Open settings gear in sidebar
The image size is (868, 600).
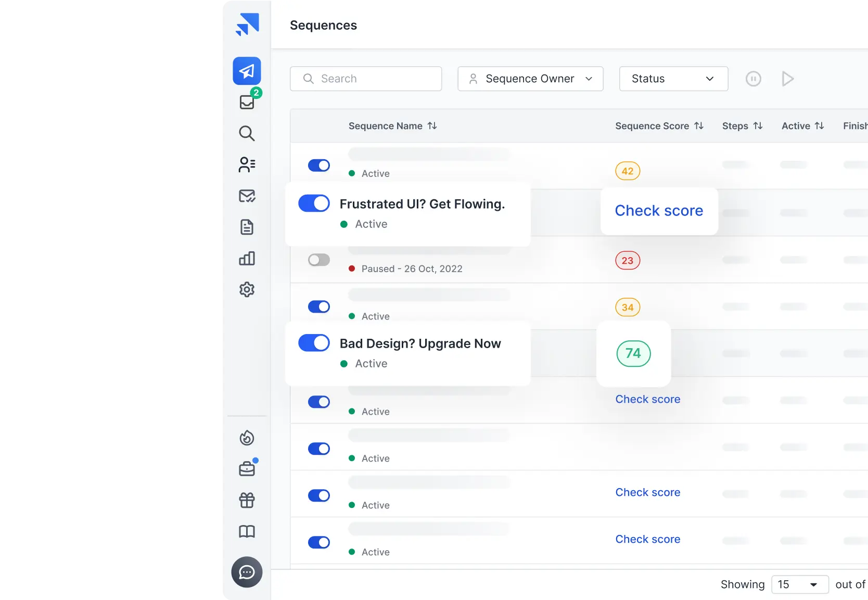point(247,290)
